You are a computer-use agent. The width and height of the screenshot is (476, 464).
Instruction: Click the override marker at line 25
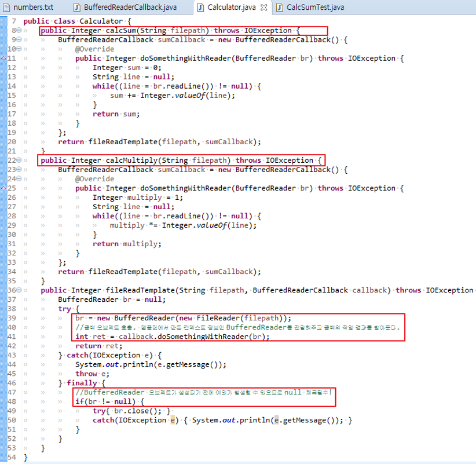[x=3, y=188]
